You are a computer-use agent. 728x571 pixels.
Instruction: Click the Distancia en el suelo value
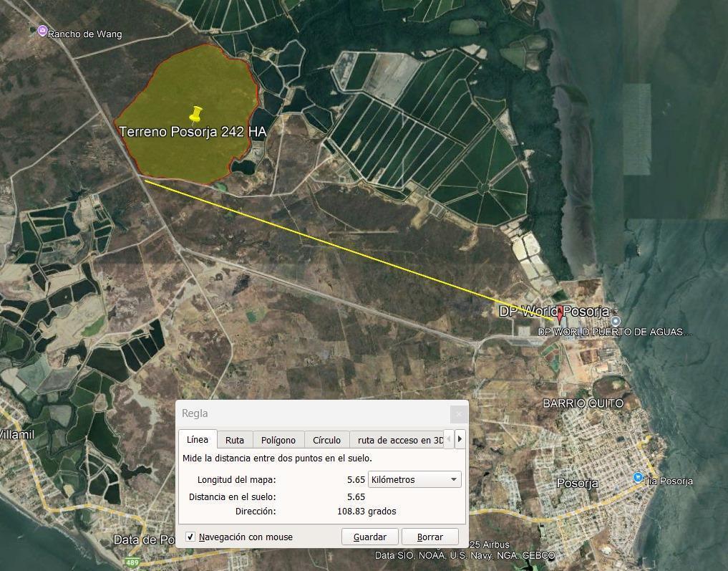(x=356, y=496)
